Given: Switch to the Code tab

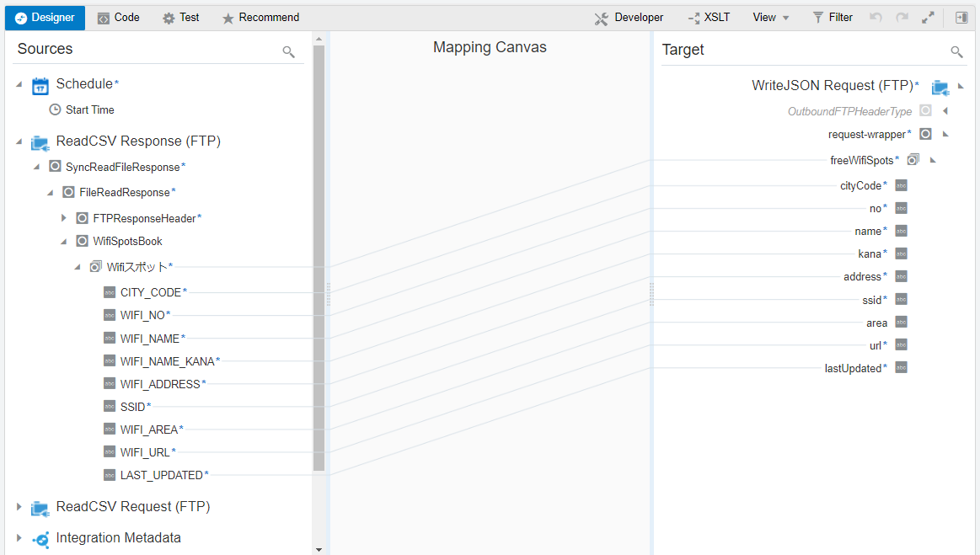Looking at the screenshot, I should (x=118, y=18).
